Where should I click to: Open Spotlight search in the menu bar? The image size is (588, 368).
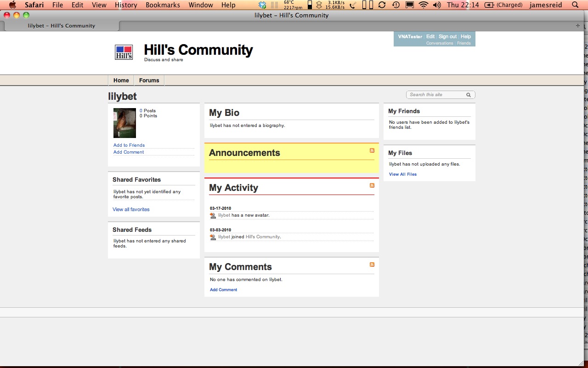pyautogui.click(x=575, y=5)
